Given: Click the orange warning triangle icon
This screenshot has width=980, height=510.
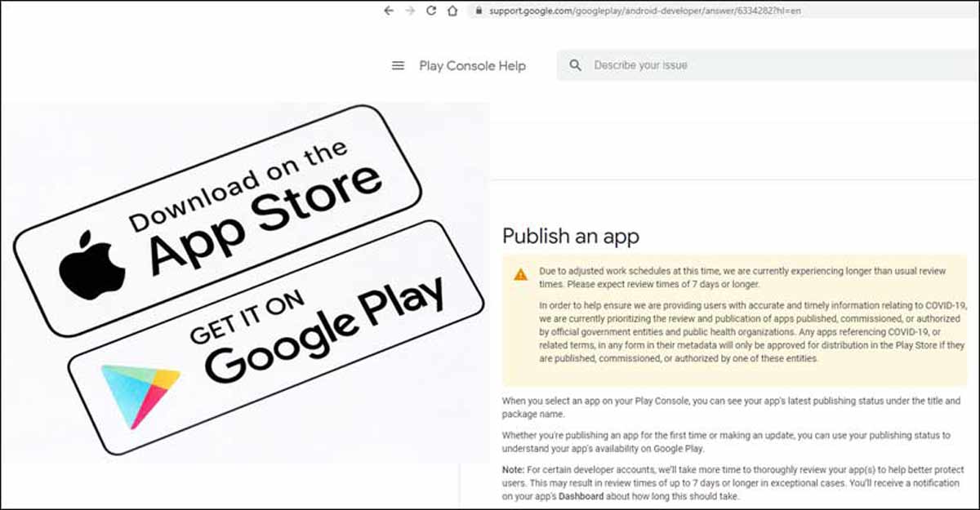Looking at the screenshot, I should [x=520, y=274].
